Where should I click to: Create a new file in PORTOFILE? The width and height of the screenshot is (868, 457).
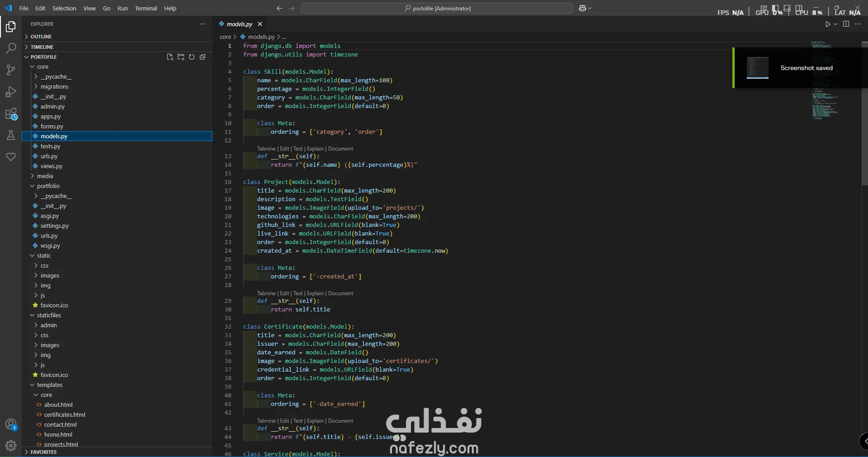point(170,57)
